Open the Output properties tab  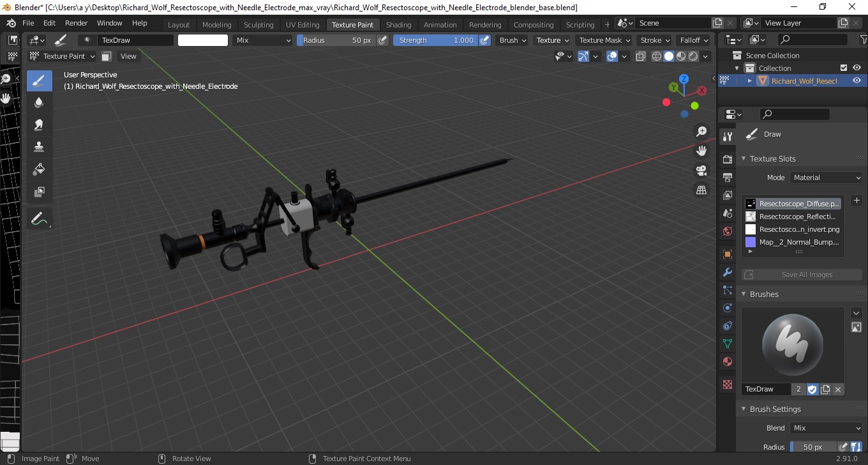(727, 177)
